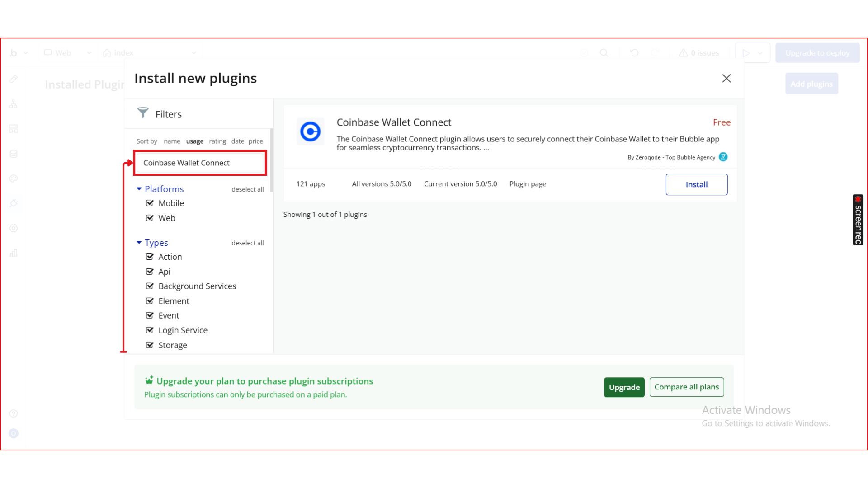The height and width of the screenshot is (488, 868).
Task: Click the Coinbase Wallet Connect plugin logo
Action: [310, 131]
